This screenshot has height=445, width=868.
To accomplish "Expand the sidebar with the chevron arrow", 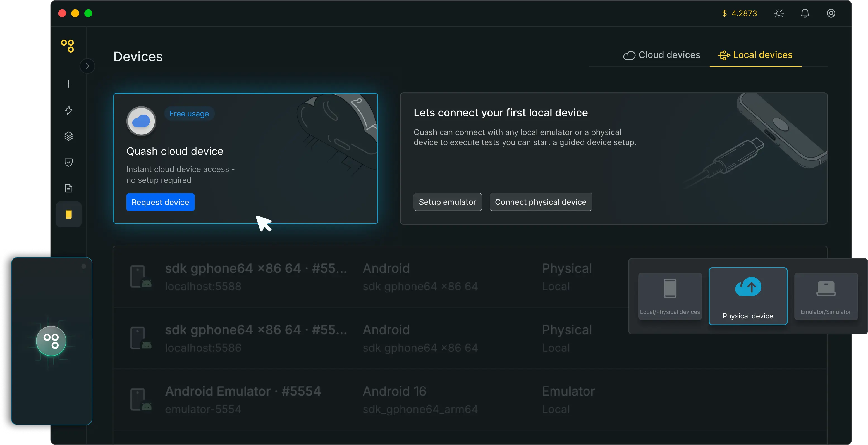I will point(87,66).
